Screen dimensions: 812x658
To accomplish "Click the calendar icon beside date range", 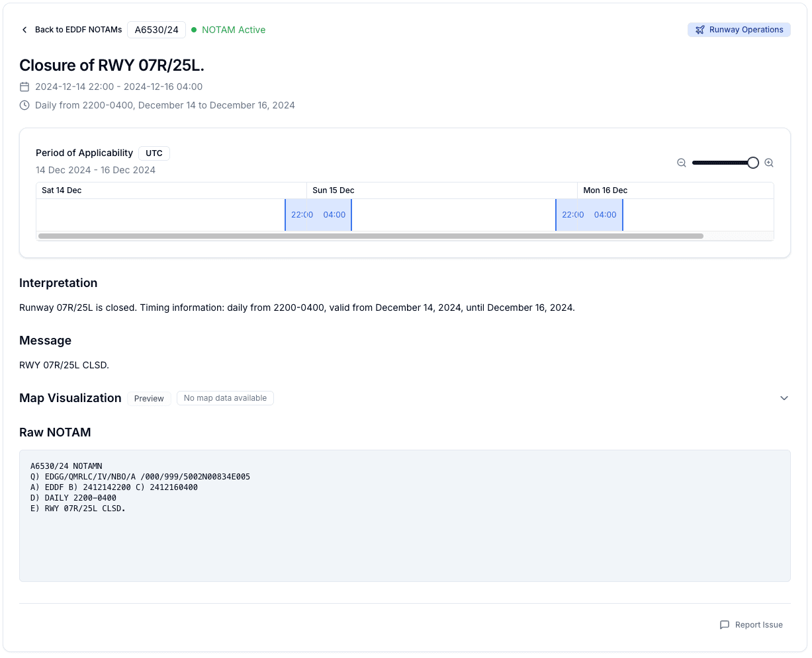I will point(24,87).
